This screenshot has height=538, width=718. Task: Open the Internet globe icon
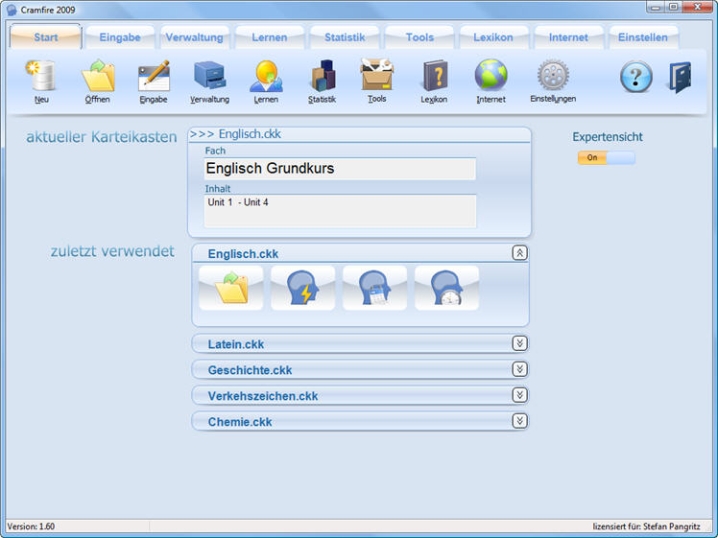click(491, 77)
